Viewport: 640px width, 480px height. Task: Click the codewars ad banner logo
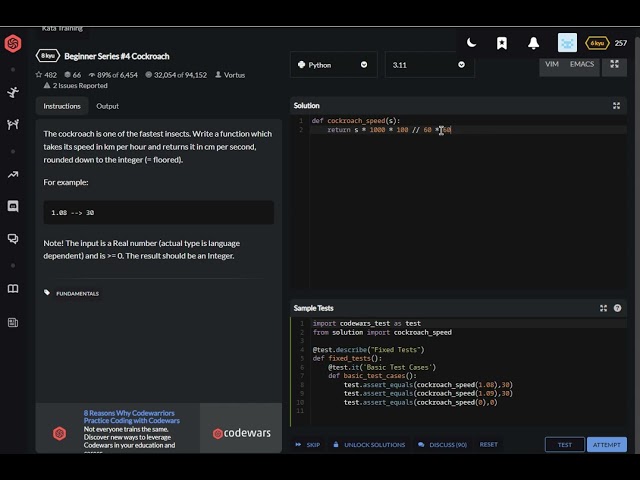[242, 433]
